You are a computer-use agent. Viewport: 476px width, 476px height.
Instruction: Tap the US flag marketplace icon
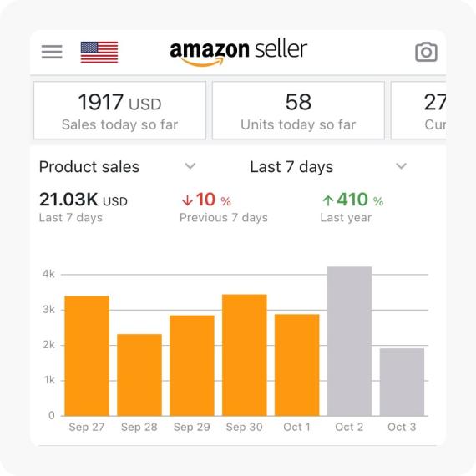(x=99, y=53)
